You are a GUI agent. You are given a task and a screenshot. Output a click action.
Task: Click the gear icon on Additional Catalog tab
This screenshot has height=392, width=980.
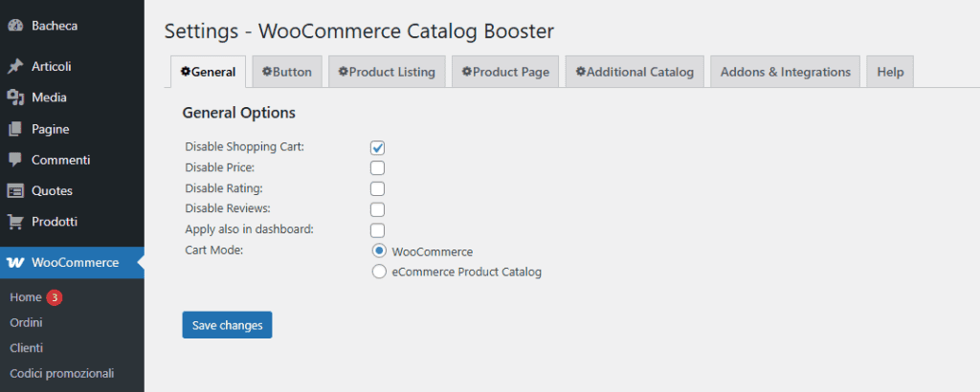581,72
